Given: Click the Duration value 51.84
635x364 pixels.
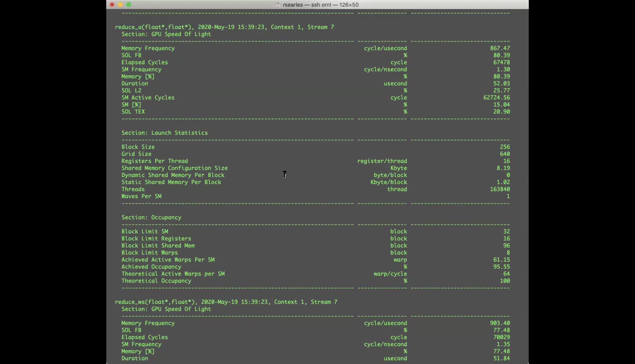Looking at the screenshot, I should [x=502, y=358].
